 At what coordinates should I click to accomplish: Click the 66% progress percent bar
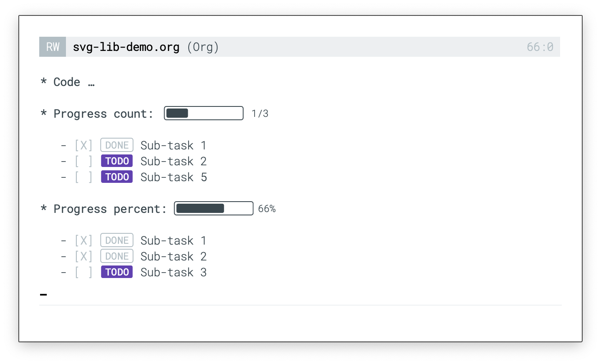pyautogui.click(x=214, y=208)
